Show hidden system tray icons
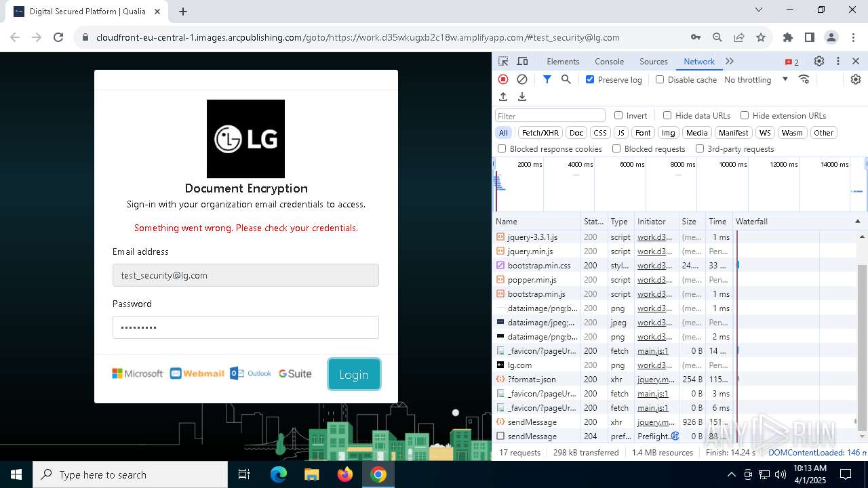 click(x=731, y=474)
